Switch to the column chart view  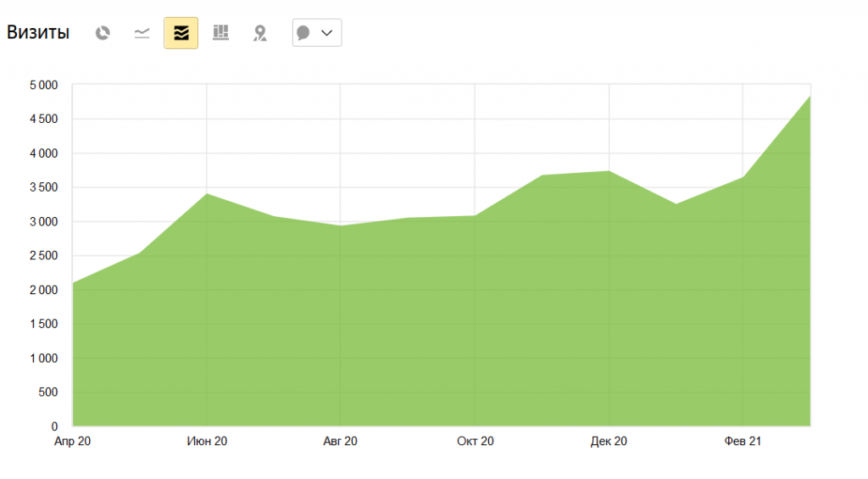(220, 33)
